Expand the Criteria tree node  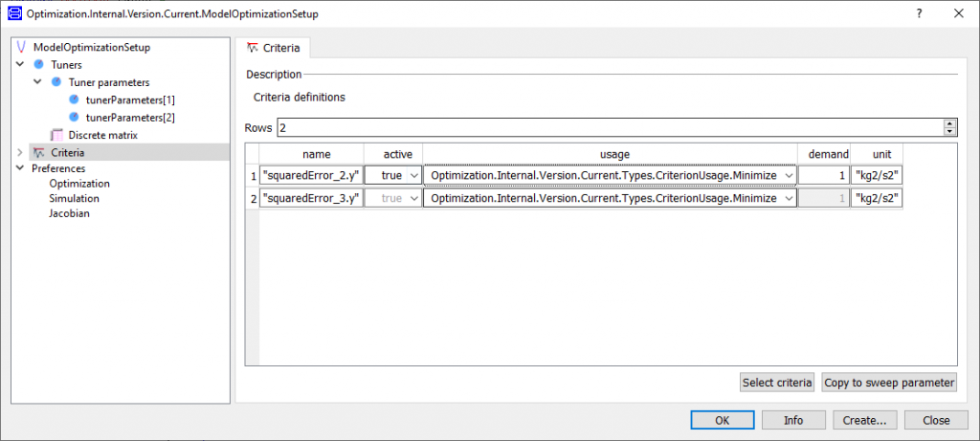20,152
